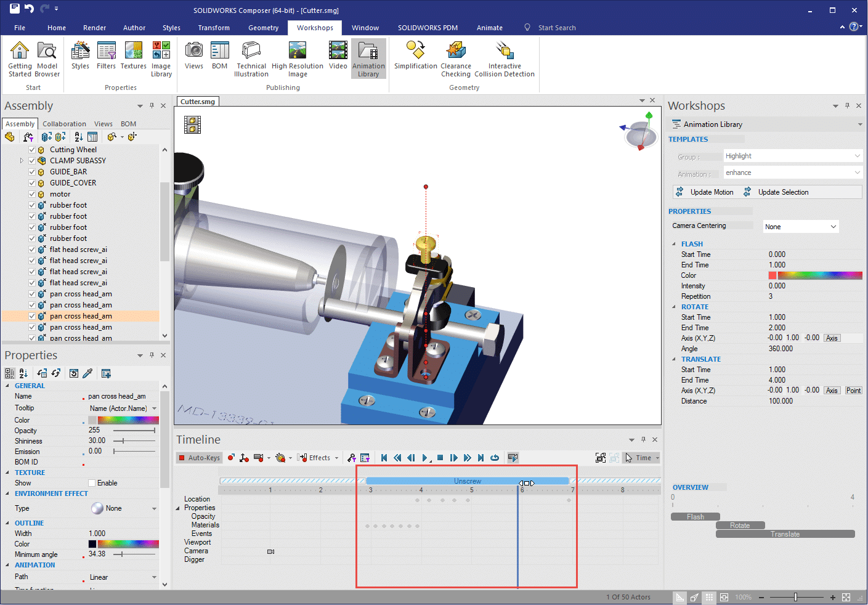Screen dimensions: 868x605
Task: Stop the timeline playback
Action: point(440,458)
